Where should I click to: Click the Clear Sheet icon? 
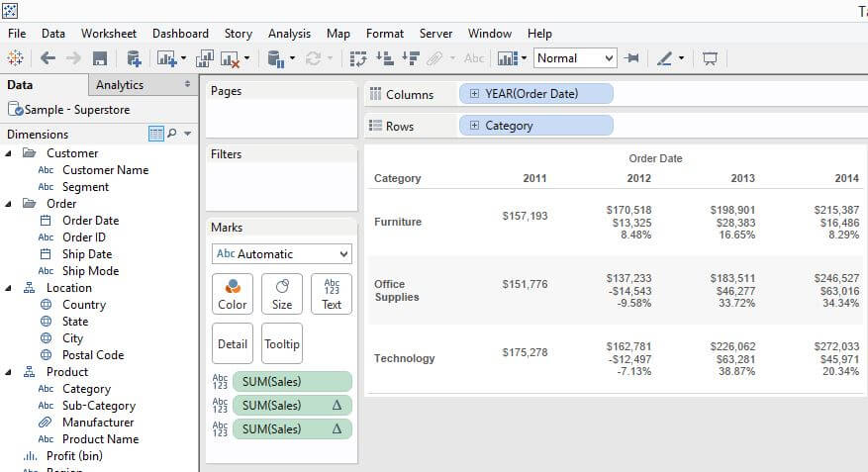[230, 58]
